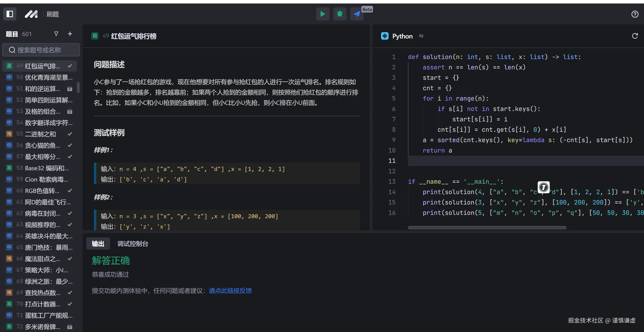This screenshot has height=332, width=644.
Task: Open the problem filter funnel icon
Action: 56,34
